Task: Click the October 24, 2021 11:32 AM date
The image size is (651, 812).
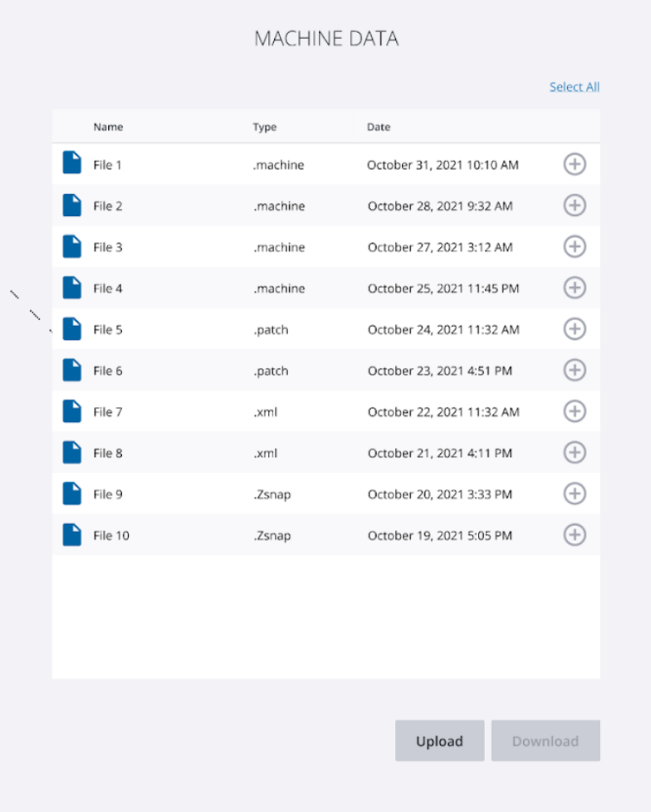Action: coord(444,329)
